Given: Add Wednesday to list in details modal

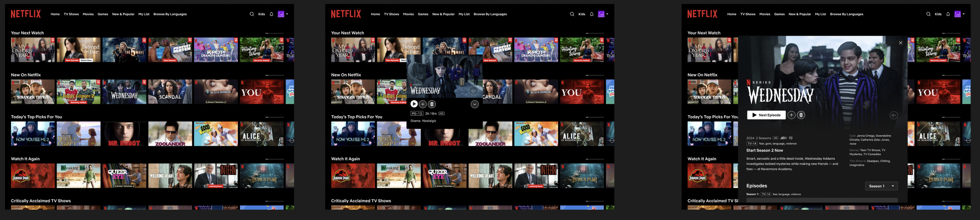Looking at the screenshot, I should (x=791, y=115).
